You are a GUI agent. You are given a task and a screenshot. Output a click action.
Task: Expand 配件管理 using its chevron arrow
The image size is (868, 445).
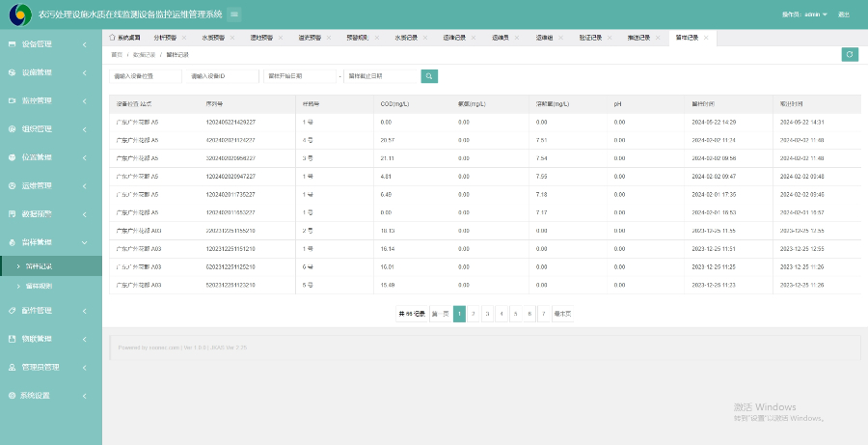[x=85, y=310]
